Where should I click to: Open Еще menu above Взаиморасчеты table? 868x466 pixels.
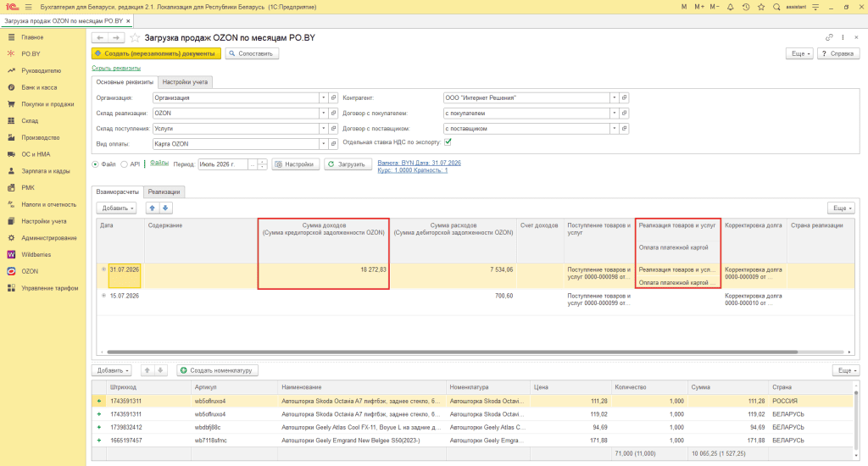pyautogui.click(x=842, y=208)
